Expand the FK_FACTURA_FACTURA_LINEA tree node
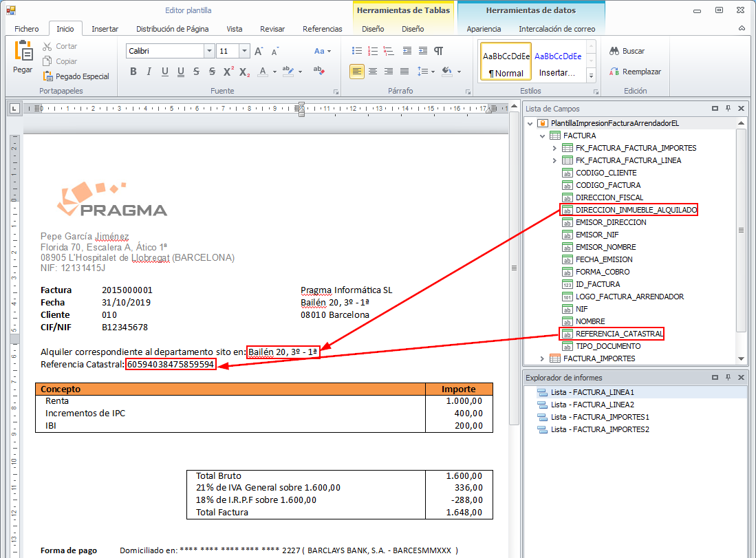The image size is (756, 558). [554, 160]
